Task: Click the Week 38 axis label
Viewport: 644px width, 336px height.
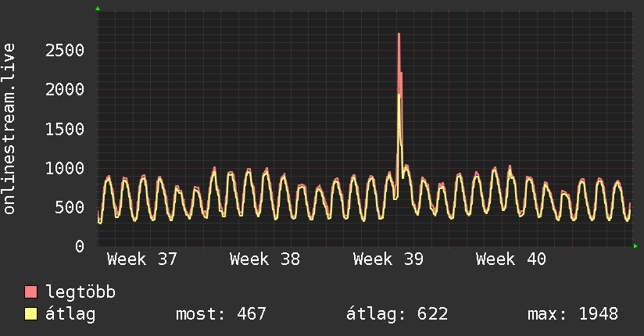Action: [x=265, y=259]
